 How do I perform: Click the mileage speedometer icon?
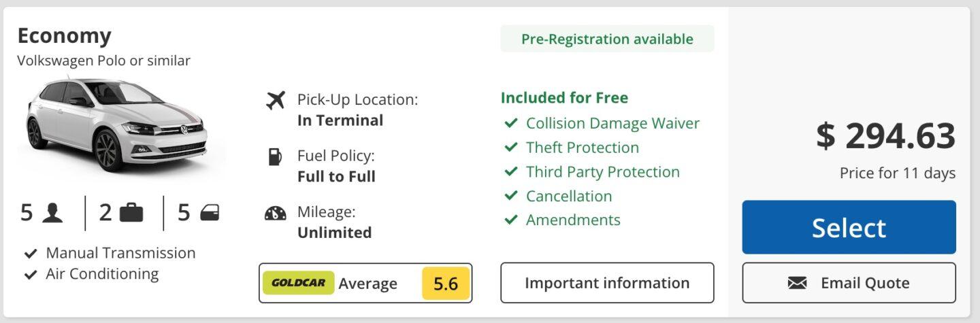276,213
